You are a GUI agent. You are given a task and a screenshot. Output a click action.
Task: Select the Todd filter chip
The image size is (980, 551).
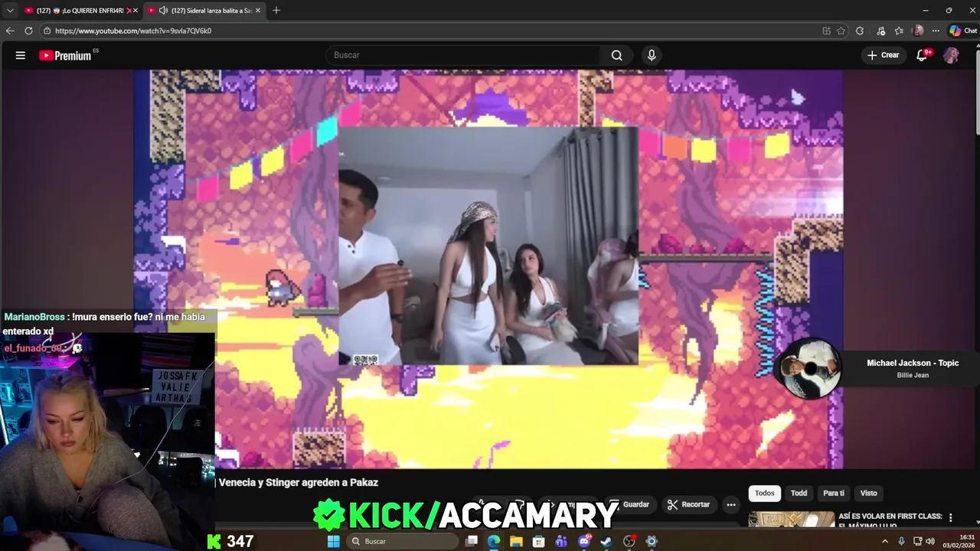(799, 493)
